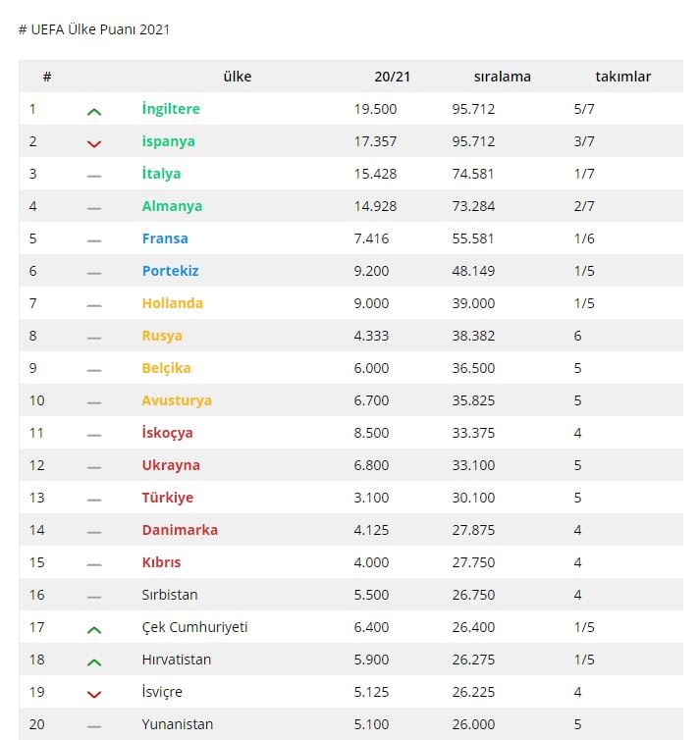Screen dimensions: 700x740
Task: Open the Almanya country link
Action: [x=172, y=206]
